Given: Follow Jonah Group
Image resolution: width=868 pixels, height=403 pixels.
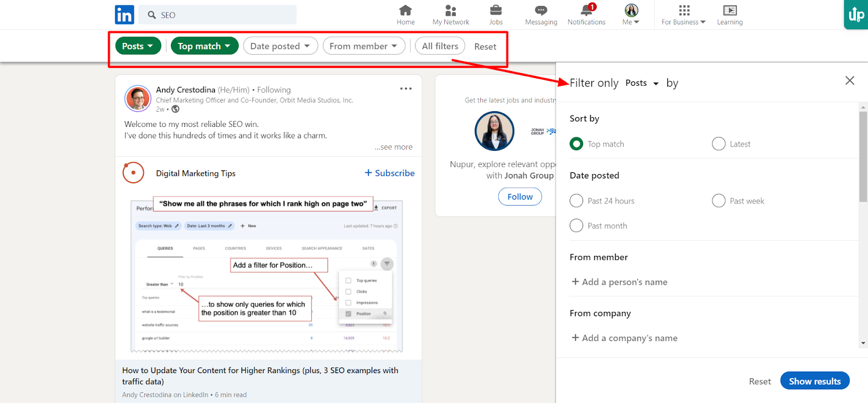Looking at the screenshot, I should click(x=520, y=196).
